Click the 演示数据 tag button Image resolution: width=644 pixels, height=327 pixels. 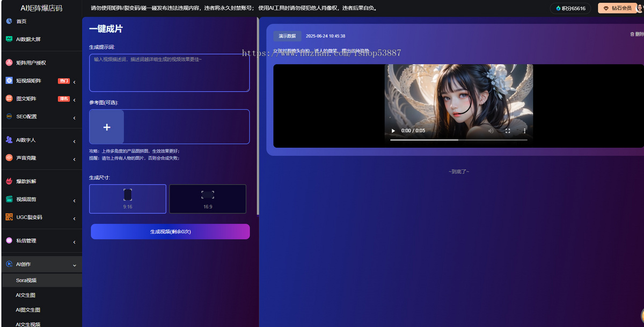tap(287, 36)
